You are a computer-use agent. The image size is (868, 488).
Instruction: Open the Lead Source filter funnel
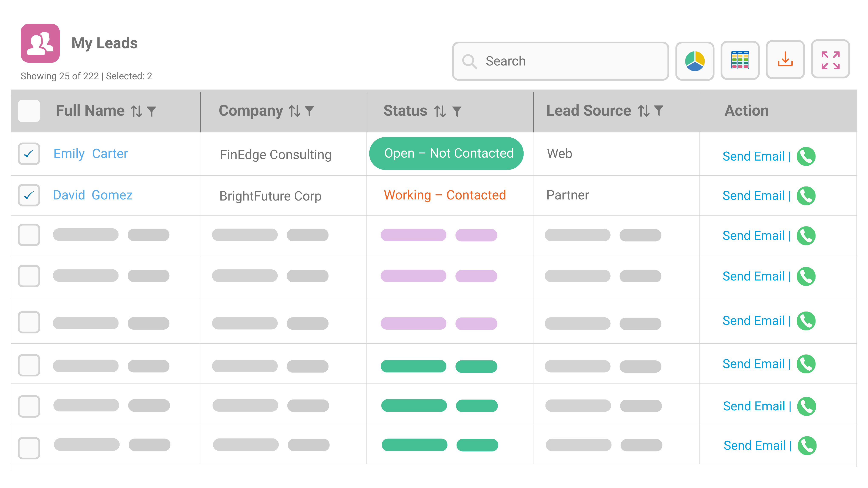click(x=658, y=111)
